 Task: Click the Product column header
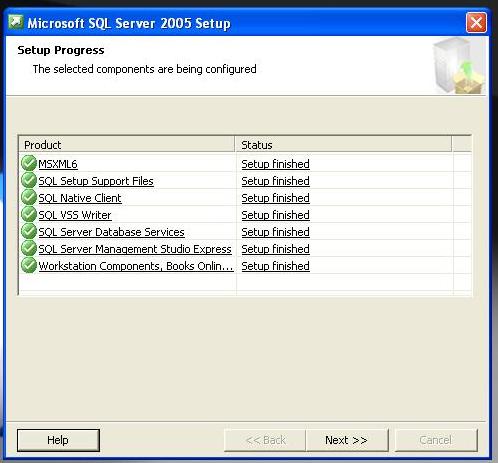(127, 145)
